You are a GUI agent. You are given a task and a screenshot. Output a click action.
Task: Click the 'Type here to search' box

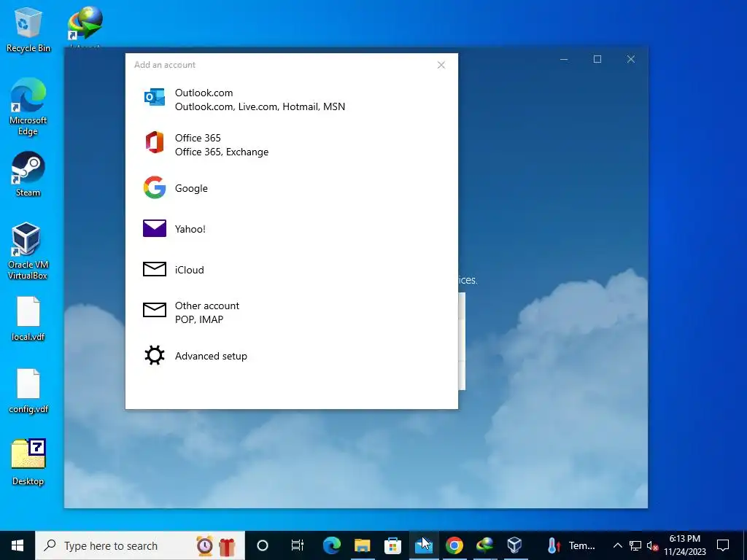(140, 545)
